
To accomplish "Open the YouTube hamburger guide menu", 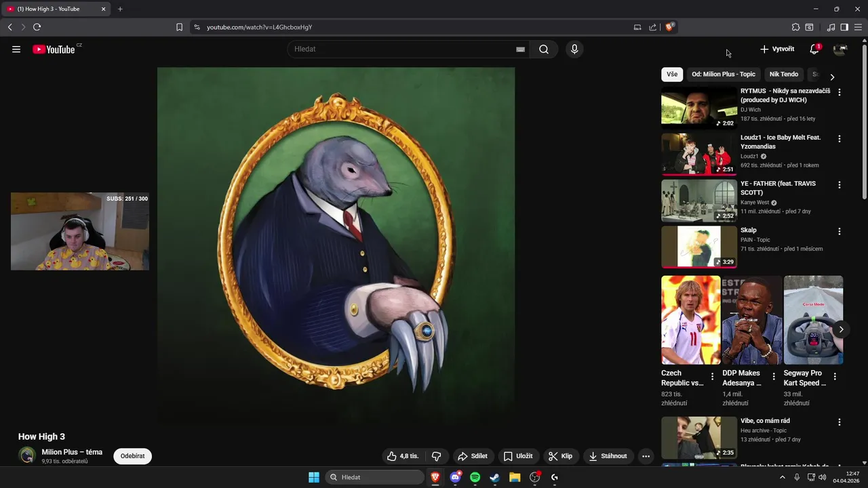I will pyautogui.click(x=16, y=49).
